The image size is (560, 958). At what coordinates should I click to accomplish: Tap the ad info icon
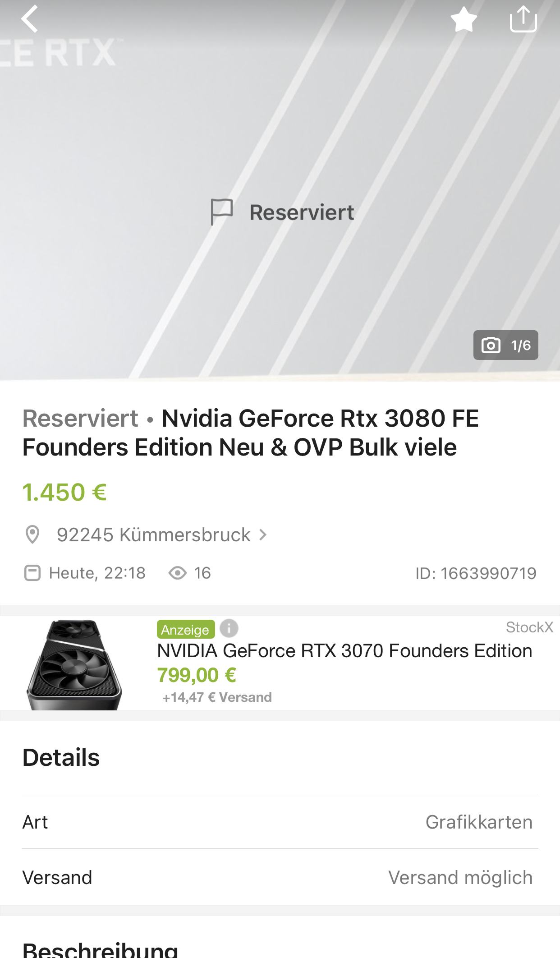pyautogui.click(x=229, y=628)
